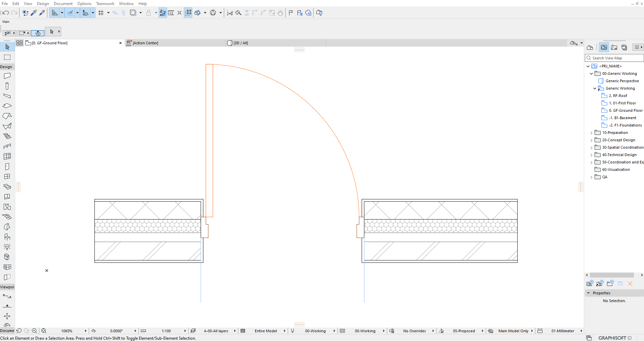Image resolution: width=644 pixels, height=341 pixels.
Task: Click the GRAPHISOFT ID button
Action: pos(615,338)
